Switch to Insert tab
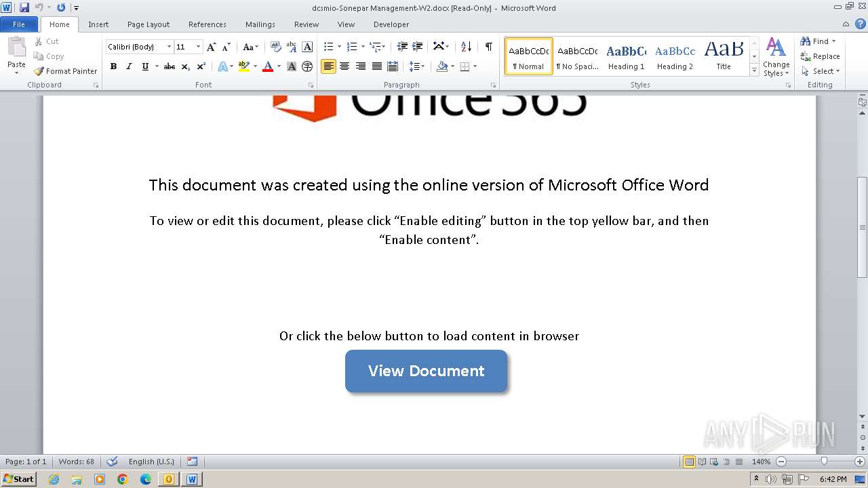The image size is (868, 488). [98, 24]
